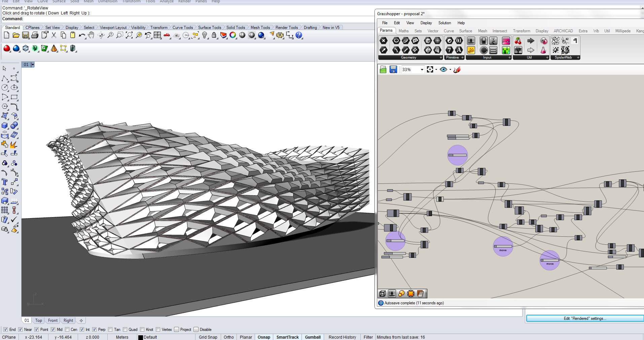Click the light bulb Hide objects icon
644x340 pixels.
205,35
